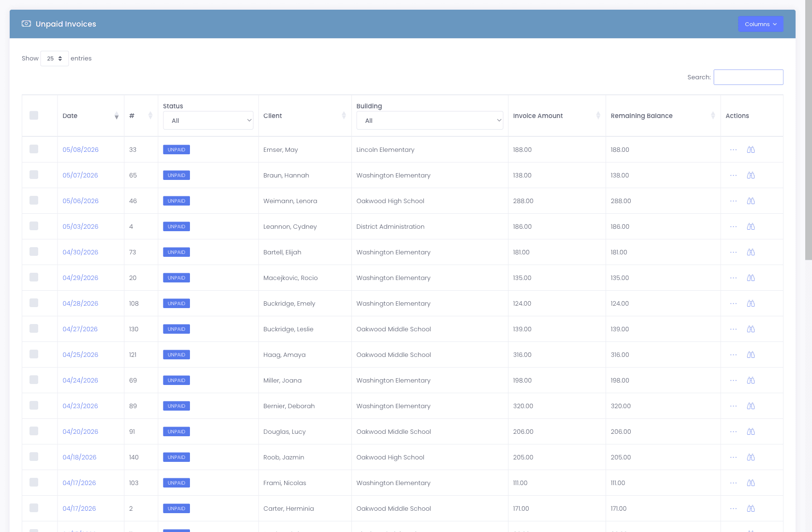Click the binoculars icon for Buckridge, Leslie

751,329
